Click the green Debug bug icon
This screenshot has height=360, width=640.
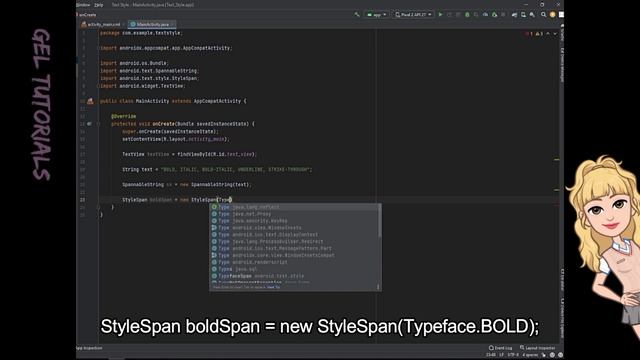coord(467,15)
